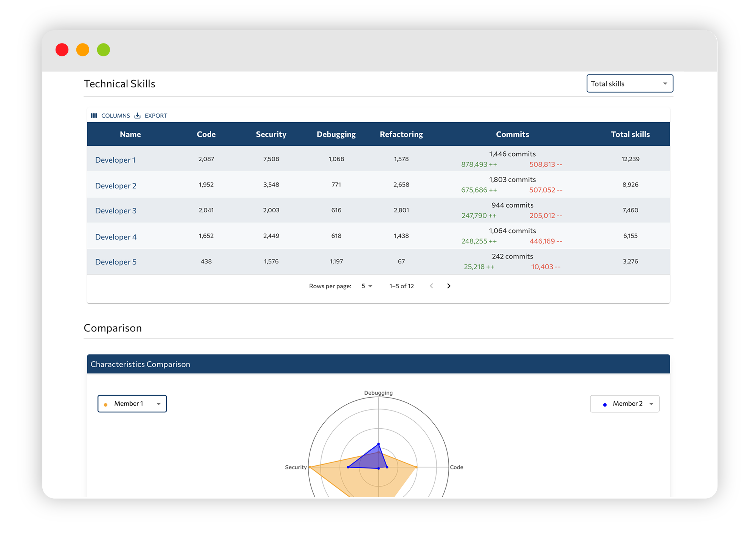The height and width of the screenshot is (538, 756).
Task: Click the blue Member 2 legend dot
Action: pyautogui.click(x=605, y=404)
